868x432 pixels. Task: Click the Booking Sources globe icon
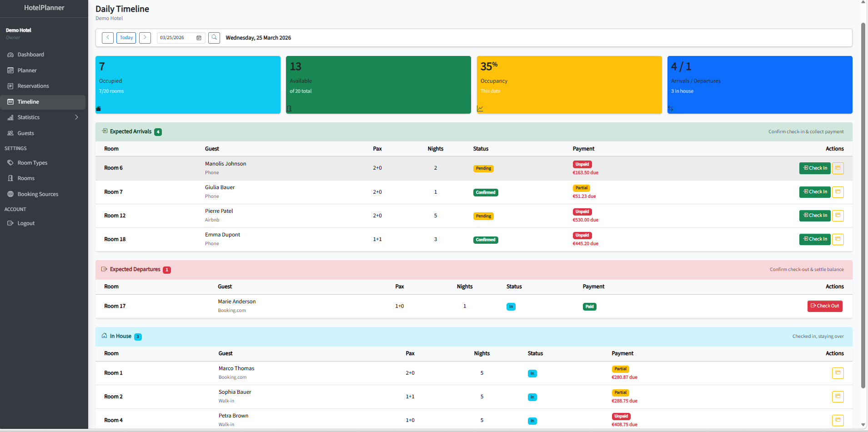coord(10,194)
